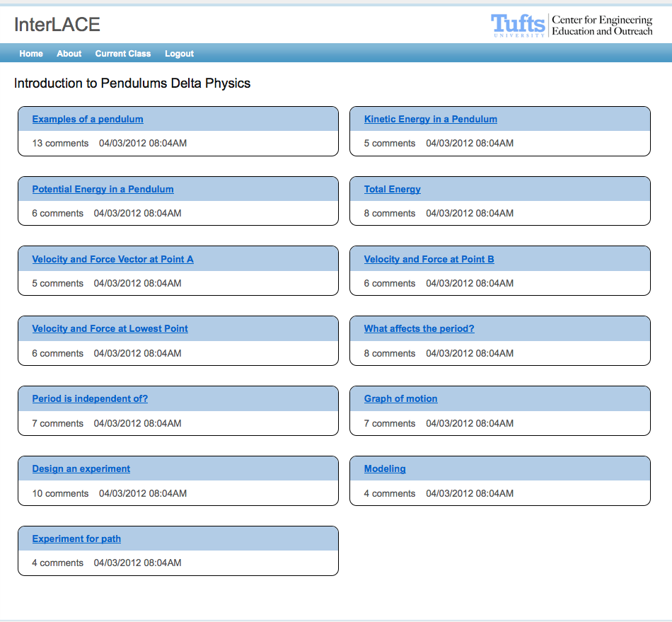Open 'Kinetic Energy in a Pendulum' topic

431,119
